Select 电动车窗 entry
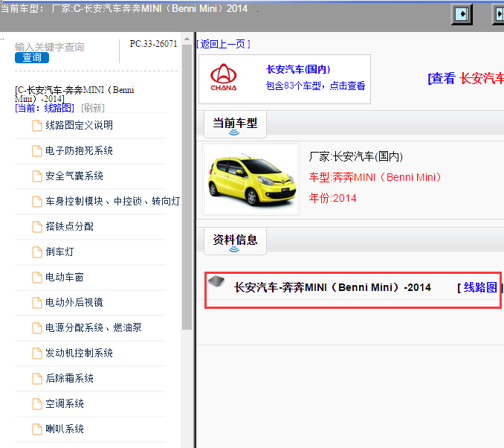The width and height of the screenshot is (504, 448). point(65,277)
